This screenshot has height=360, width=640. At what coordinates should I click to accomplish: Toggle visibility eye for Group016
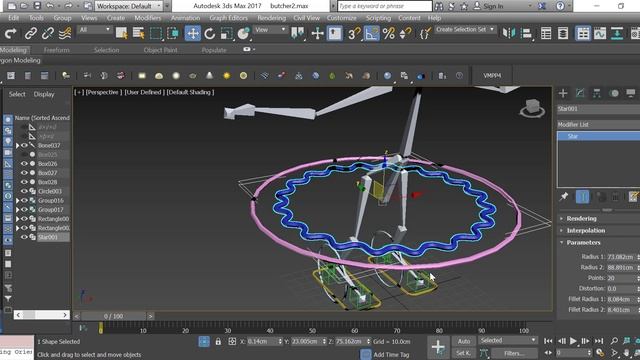point(24,200)
